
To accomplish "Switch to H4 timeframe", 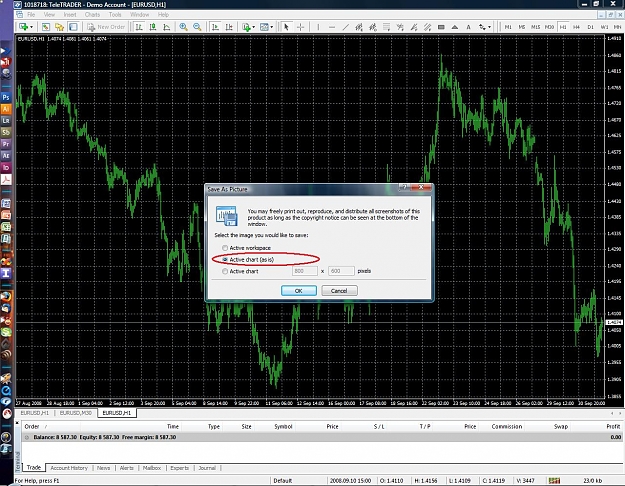I will (576, 27).
